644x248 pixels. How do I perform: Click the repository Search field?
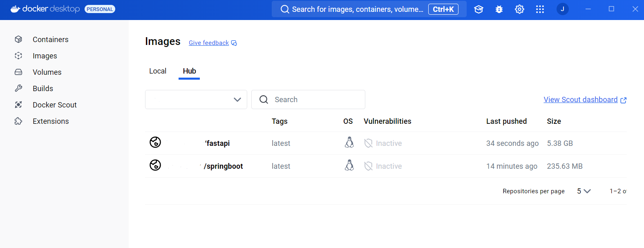click(308, 100)
